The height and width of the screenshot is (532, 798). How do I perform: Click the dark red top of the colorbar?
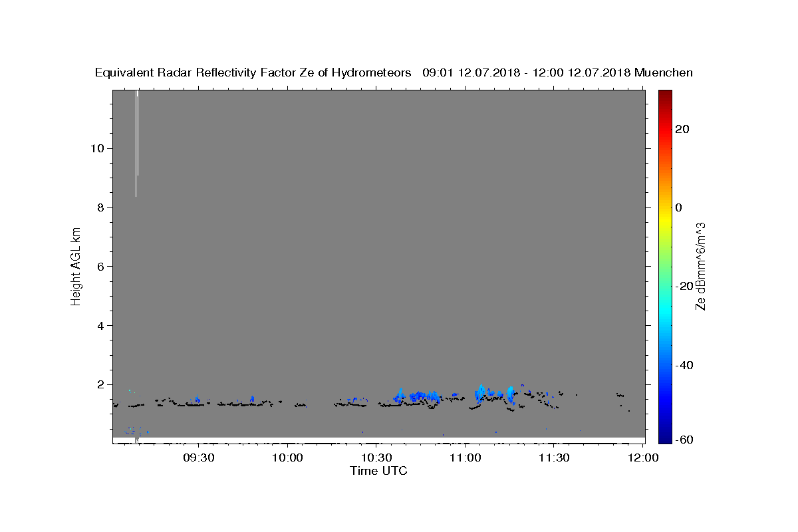tap(665, 97)
